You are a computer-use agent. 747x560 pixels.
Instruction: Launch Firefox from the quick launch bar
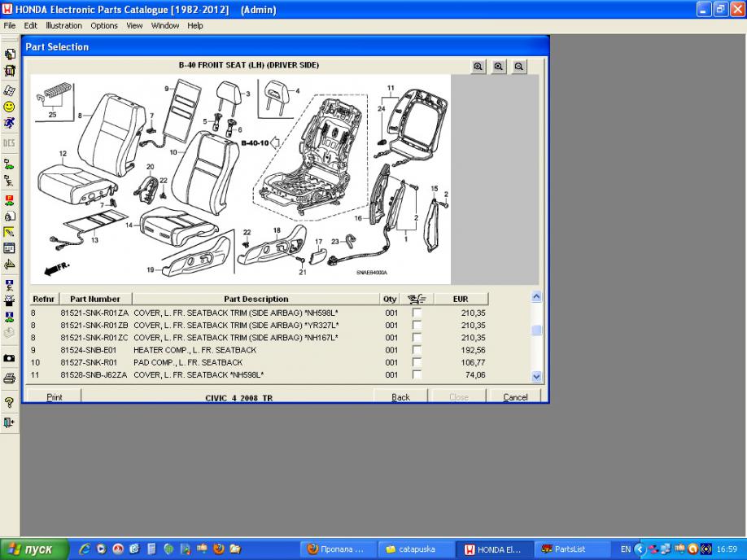(x=219, y=549)
